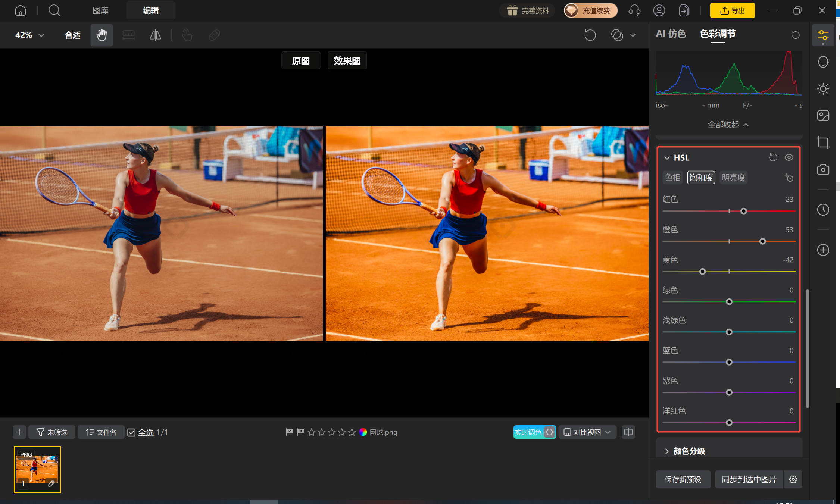Open the portrait face retouch panel
Screen dimensions: 840x504
coord(823,62)
